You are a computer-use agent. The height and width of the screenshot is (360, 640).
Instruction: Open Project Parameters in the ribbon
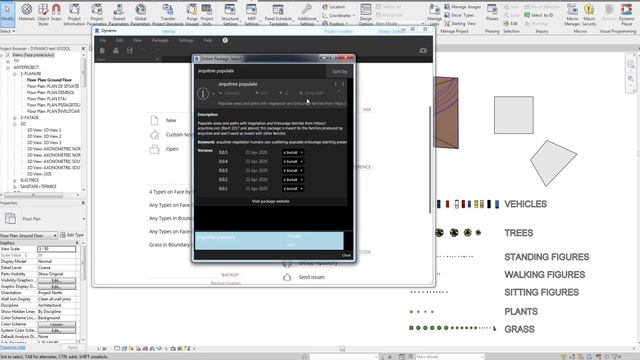click(97, 14)
